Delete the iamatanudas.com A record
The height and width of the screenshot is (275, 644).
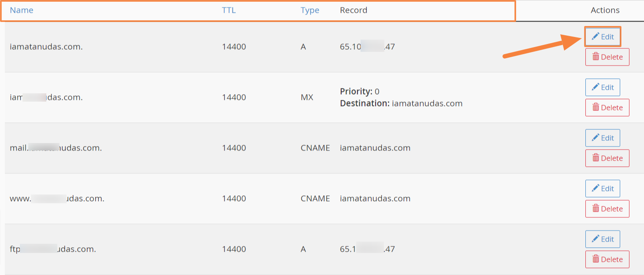click(607, 57)
